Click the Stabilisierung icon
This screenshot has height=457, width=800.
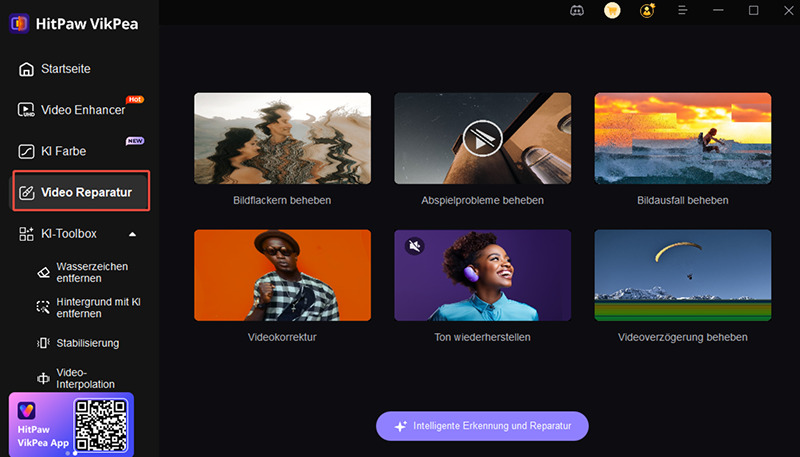(43, 343)
